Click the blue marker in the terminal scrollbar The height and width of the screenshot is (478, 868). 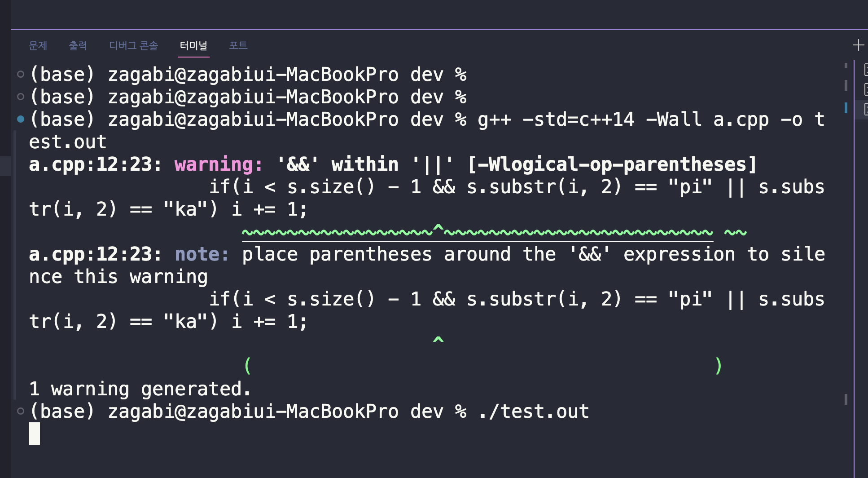coord(846,108)
